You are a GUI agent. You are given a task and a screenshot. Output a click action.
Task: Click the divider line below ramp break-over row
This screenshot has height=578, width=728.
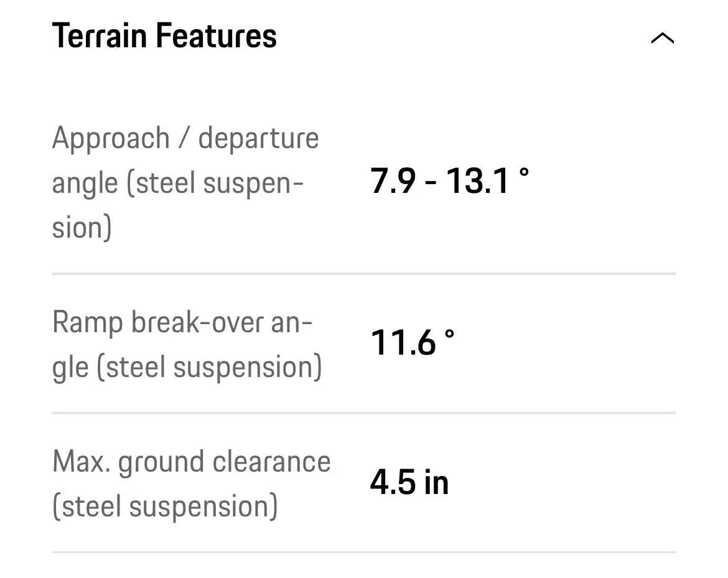point(363,413)
